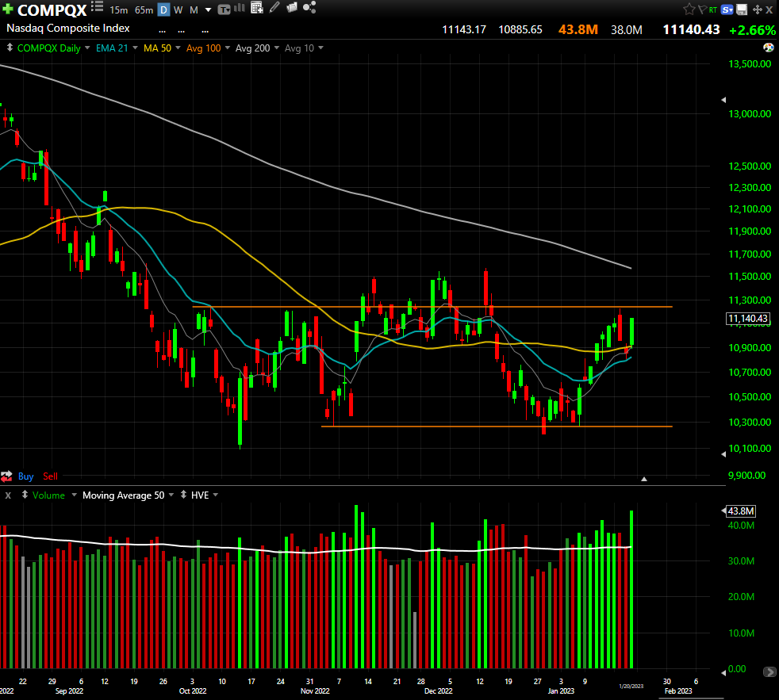Open the bar chart style icon

(x=240, y=7)
